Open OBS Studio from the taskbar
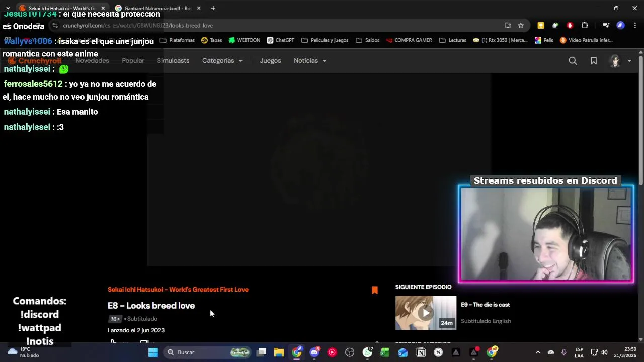644x362 pixels. [x=350, y=352]
